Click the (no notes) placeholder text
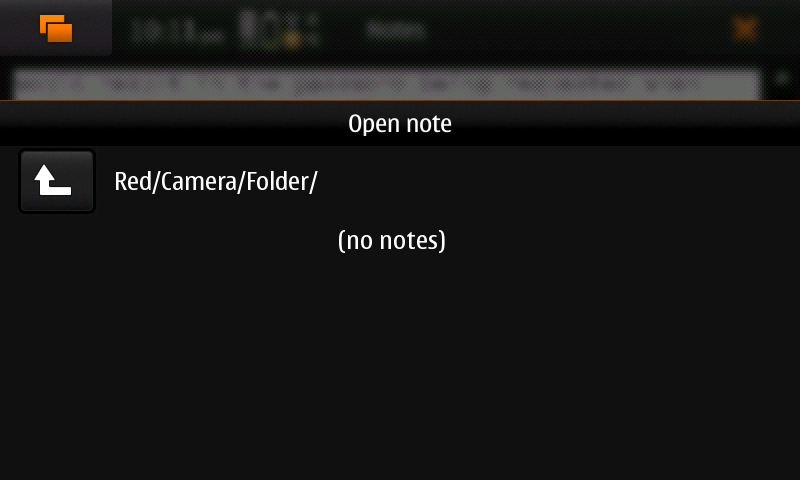The height and width of the screenshot is (480, 800). (x=392, y=240)
